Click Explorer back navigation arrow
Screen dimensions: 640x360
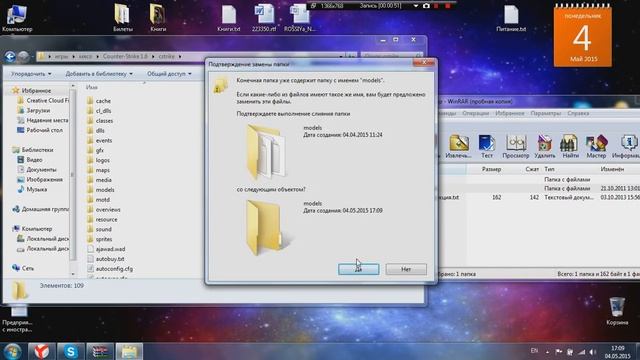point(10,56)
